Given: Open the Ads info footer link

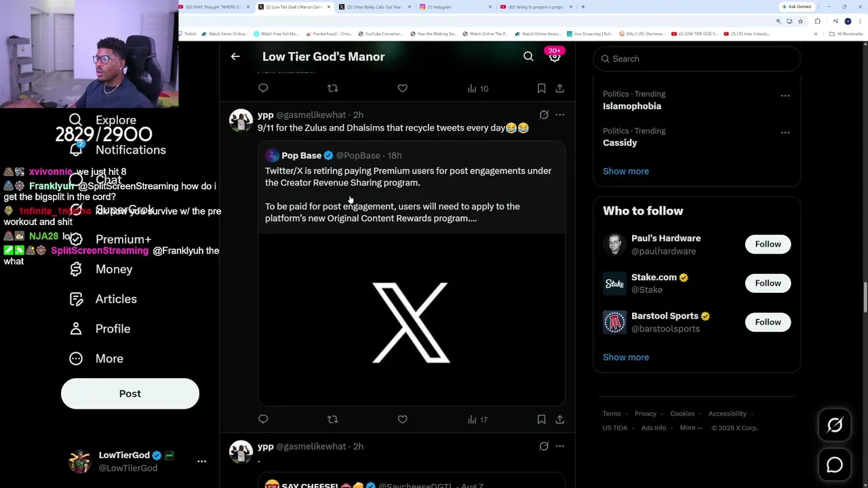Looking at the screenshot, I should point(654,428).
